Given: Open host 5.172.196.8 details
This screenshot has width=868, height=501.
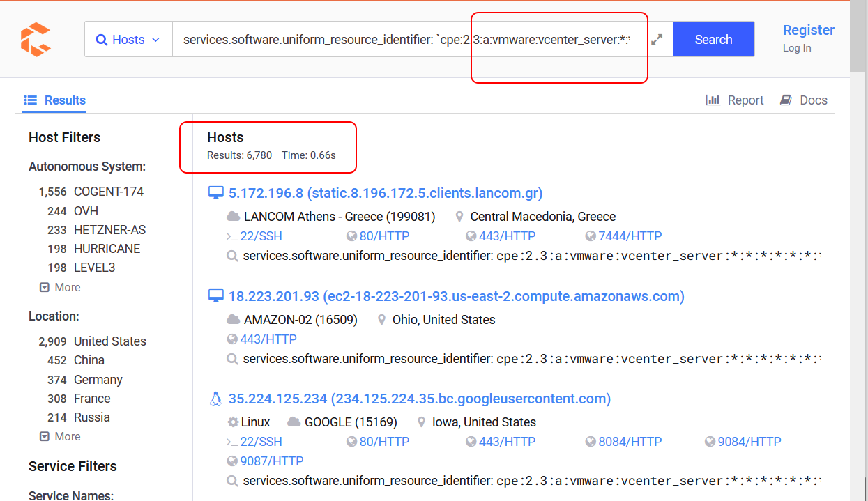Looking at the screenshot, I should coord(386,193).
